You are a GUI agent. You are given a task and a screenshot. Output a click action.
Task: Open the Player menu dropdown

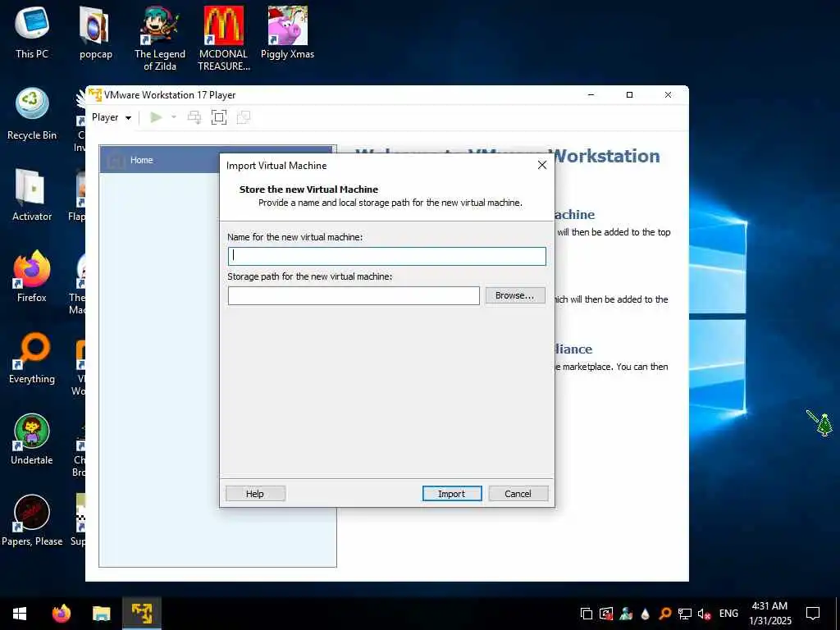pos(112,117)
